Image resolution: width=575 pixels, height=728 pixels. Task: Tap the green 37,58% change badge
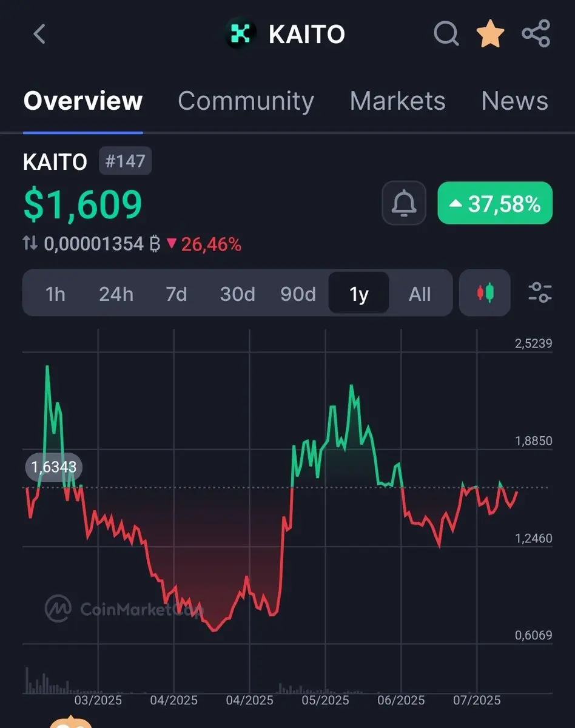coord(495,203)
